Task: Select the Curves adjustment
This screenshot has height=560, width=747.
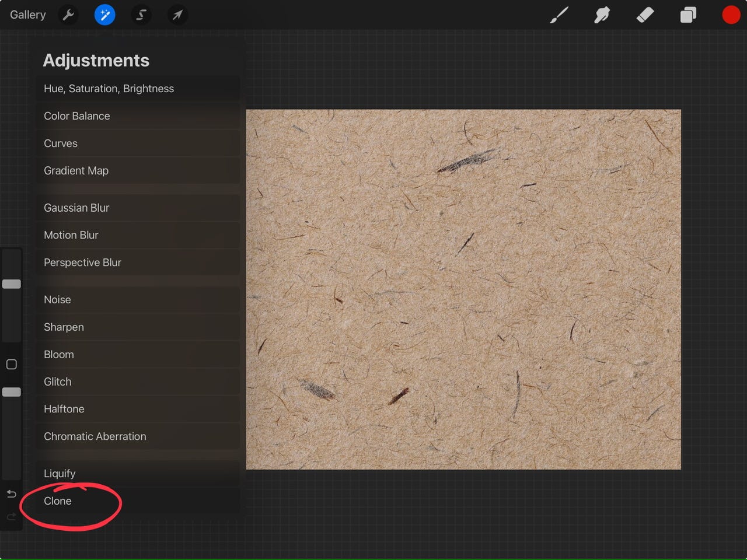Action: 60,143
